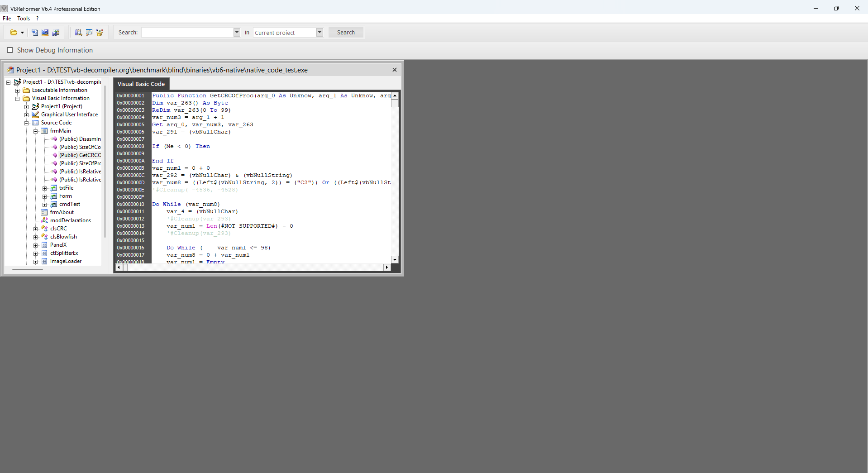Click the cmdTest control icon
The image size is (868, 473).
(54, 204)
